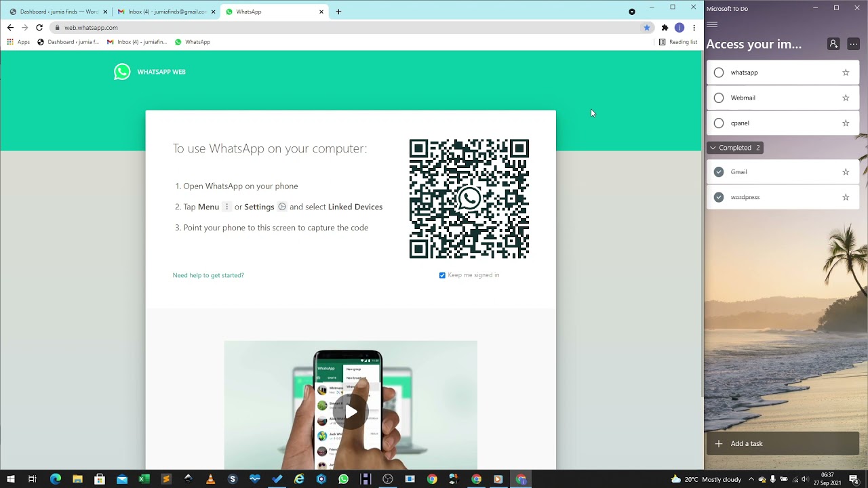Star the Gmail task as important
This screenshot has height=488, width=868.
(846, 172)
